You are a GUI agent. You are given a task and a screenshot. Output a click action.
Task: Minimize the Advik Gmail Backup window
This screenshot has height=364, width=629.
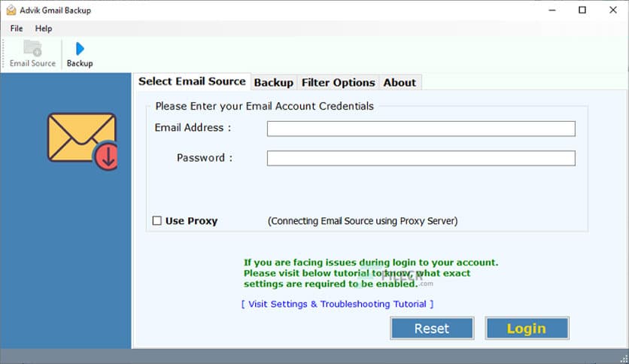click(548, 10)
